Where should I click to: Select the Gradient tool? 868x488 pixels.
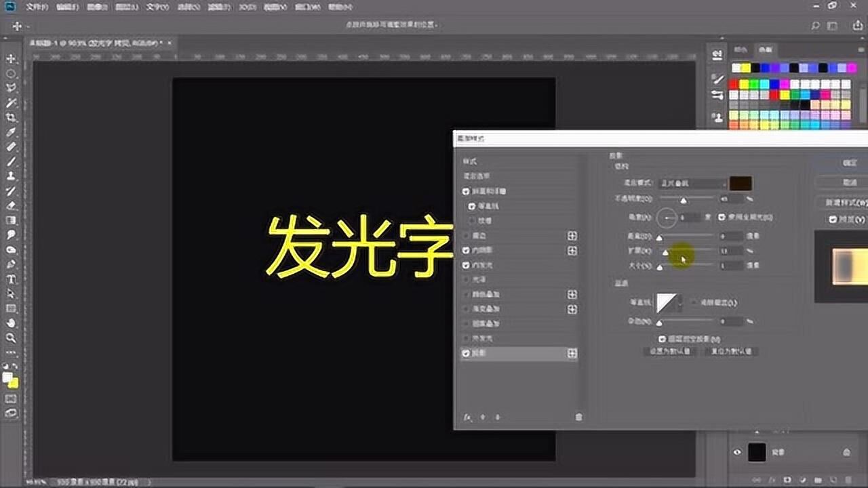pos(11,220)
